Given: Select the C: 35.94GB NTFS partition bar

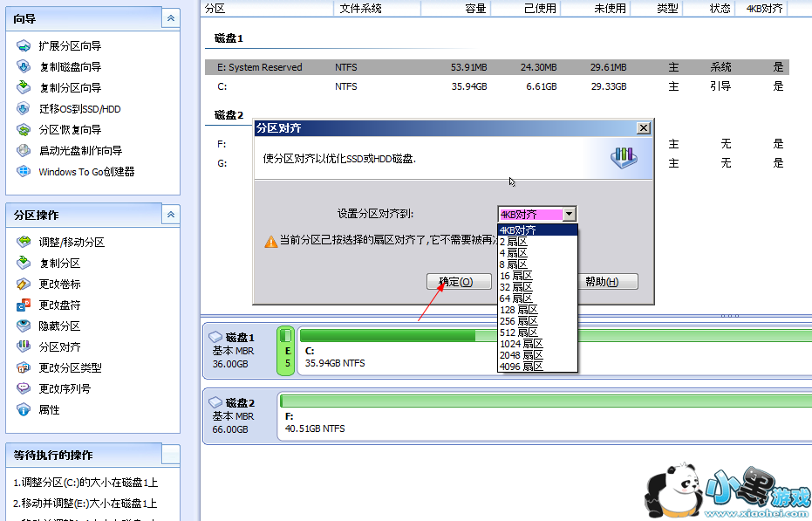Looking at the screenshot, I should (x=555, y=351).
